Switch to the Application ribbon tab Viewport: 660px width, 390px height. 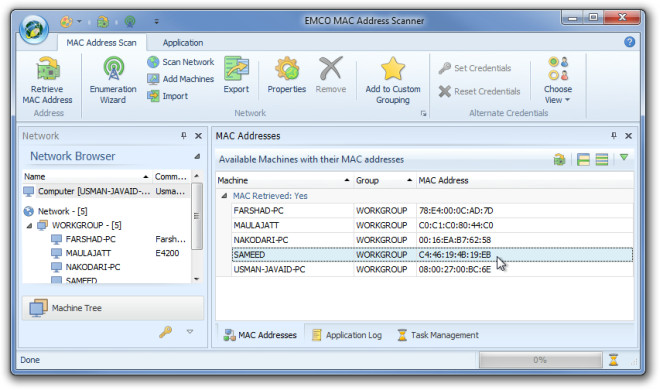(183, 42)
